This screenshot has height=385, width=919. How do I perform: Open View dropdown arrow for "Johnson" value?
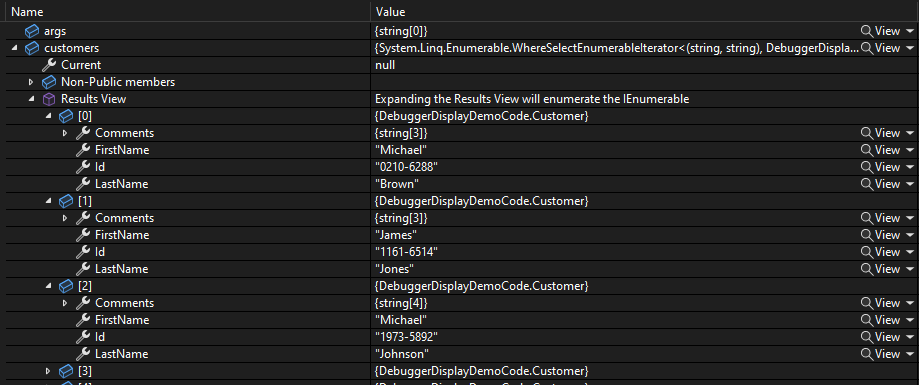point(910,354)
